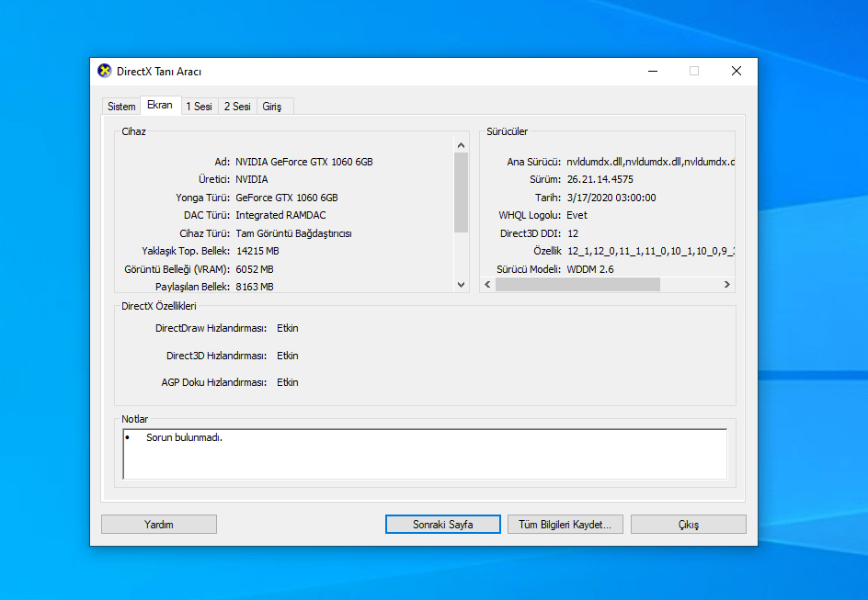The height and width of the screenshot is (600, 868).
Task: Click Sürücüler horizontal scrollbar thumb
Action: (x=578, y=284)
